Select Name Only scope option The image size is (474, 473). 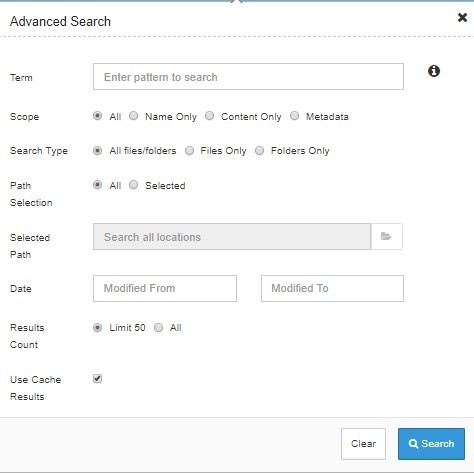coord(134,116)
